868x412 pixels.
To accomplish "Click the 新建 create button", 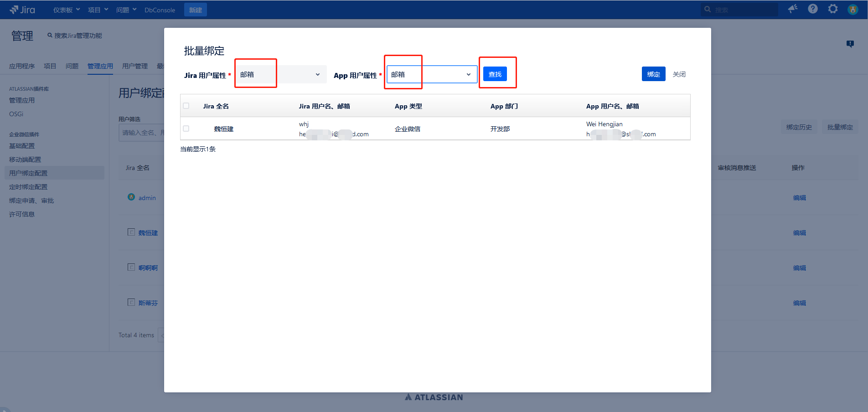I will 195,10.
